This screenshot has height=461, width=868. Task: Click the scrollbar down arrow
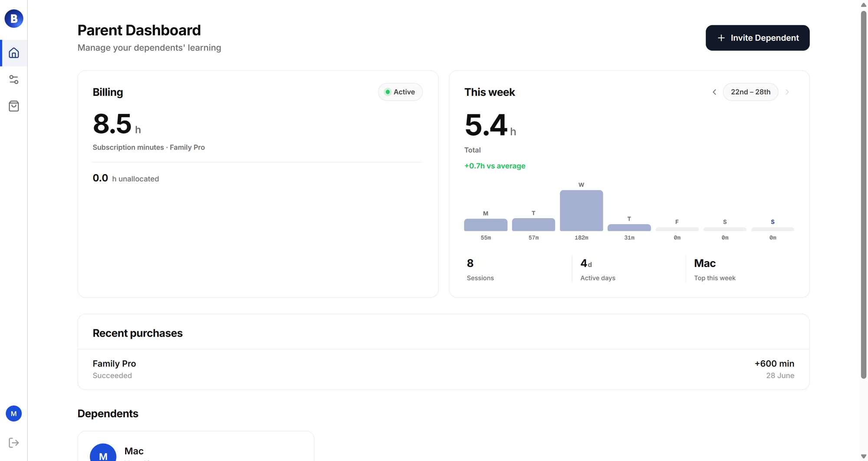(864, 457)
